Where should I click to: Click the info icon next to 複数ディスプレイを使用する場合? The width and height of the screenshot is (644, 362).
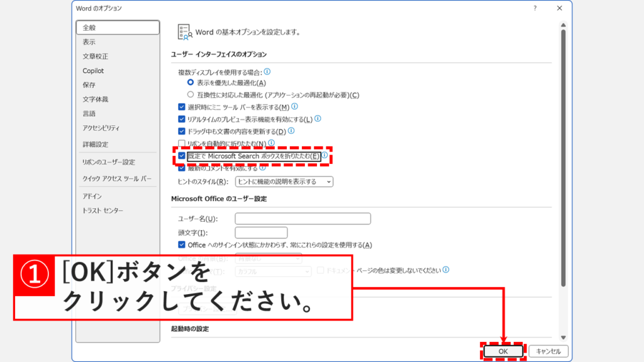click(x=267, y=70)
